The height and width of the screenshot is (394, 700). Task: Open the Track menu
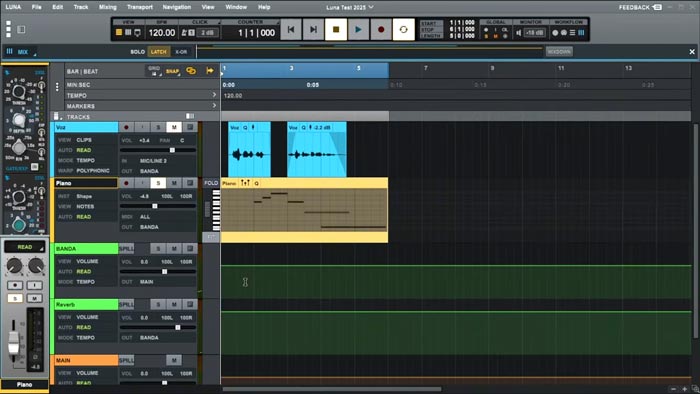click(81, 7)
